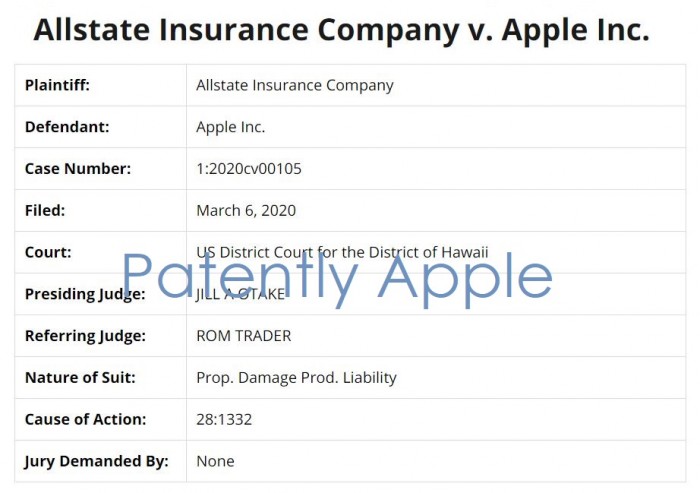
Task: Select the Allstate Insurance Company plaintiff value
Action: click(x=295, y=85)
